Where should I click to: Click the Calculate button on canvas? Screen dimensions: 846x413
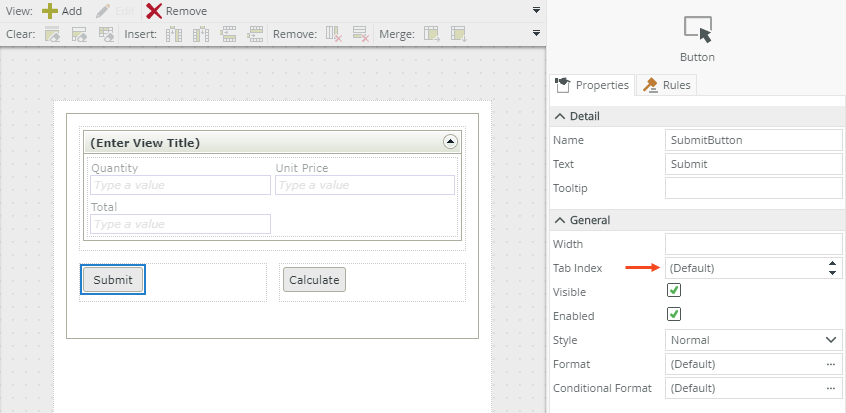[x=314, y=280]
